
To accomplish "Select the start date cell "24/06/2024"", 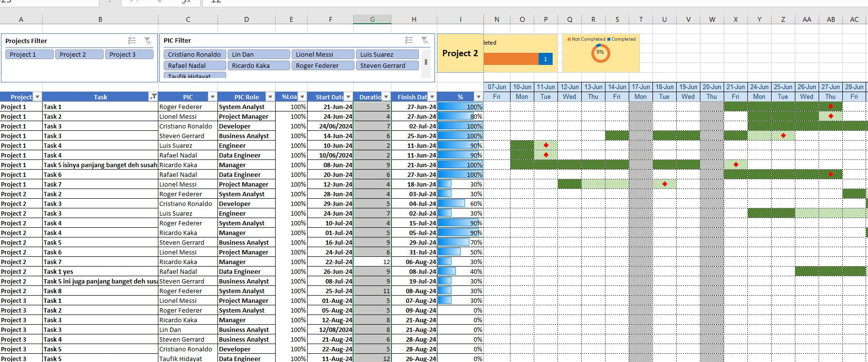I will tap(330, 126).
